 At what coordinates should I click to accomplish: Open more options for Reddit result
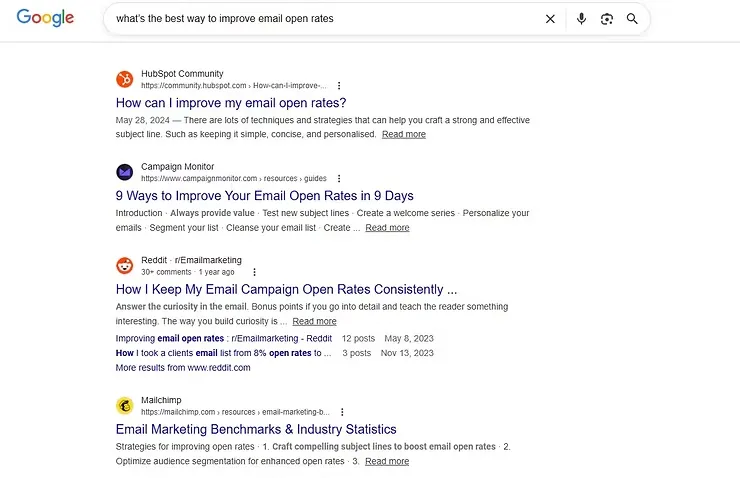254,272
